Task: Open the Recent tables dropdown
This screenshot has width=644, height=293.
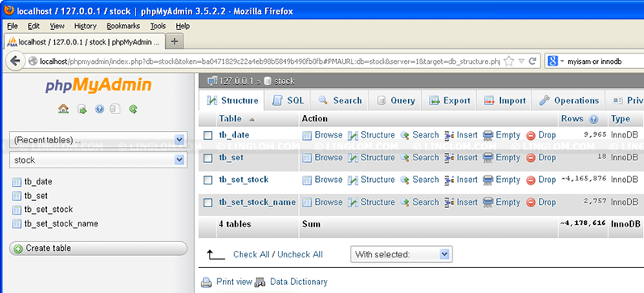Action: tap(98, 139)
